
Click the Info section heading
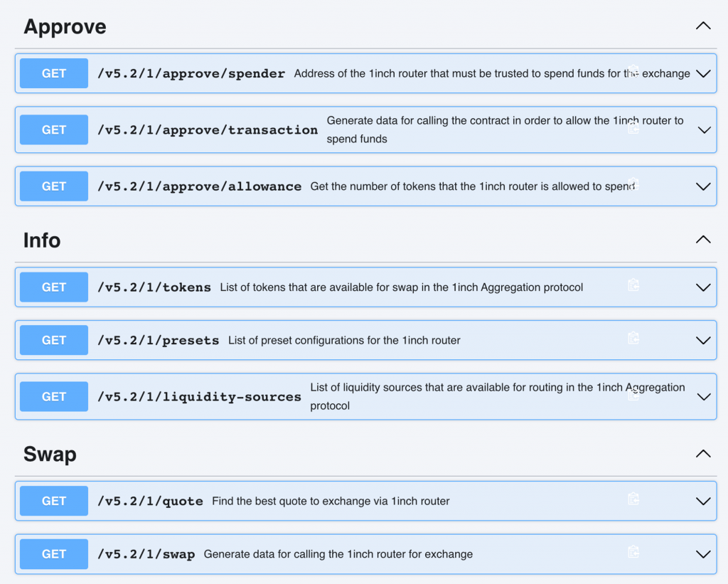pos(42,240)
